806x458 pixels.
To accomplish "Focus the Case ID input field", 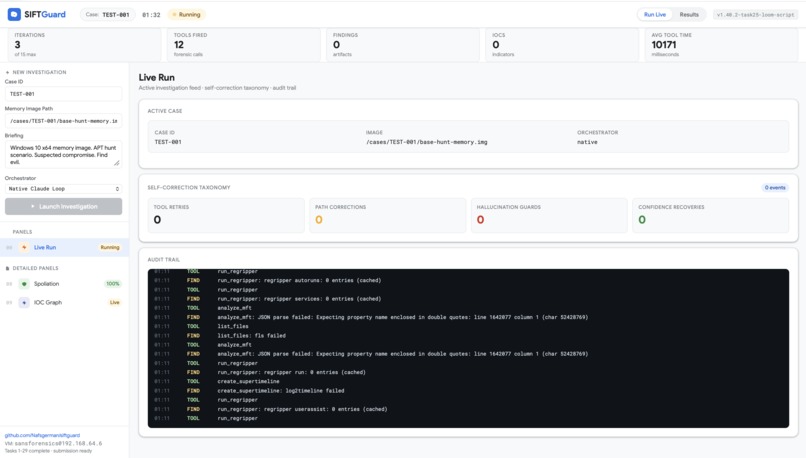I will (64, 94).
